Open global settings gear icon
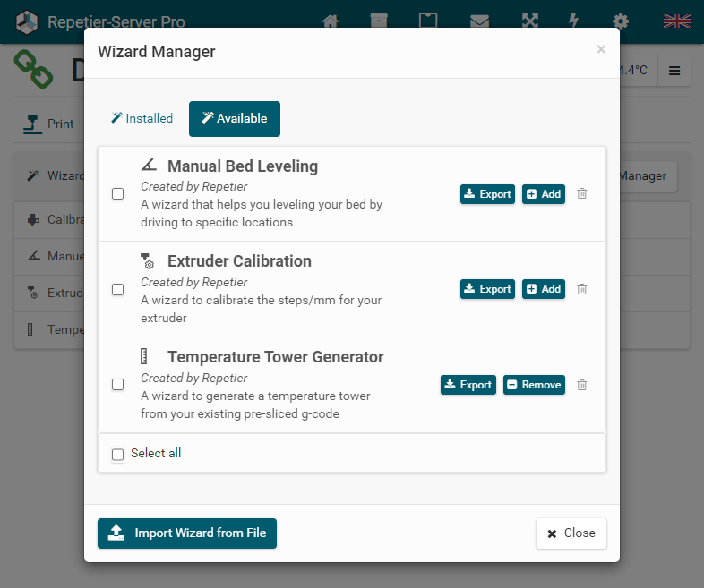The height and width of the screenshot is (588, 704). click(x=621, y=21)
